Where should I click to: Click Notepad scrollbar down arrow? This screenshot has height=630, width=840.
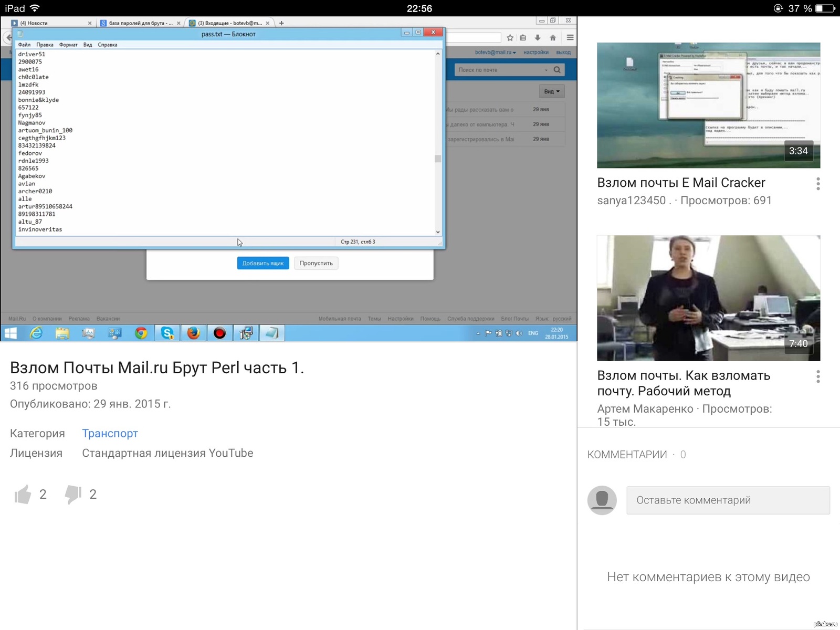438,232
